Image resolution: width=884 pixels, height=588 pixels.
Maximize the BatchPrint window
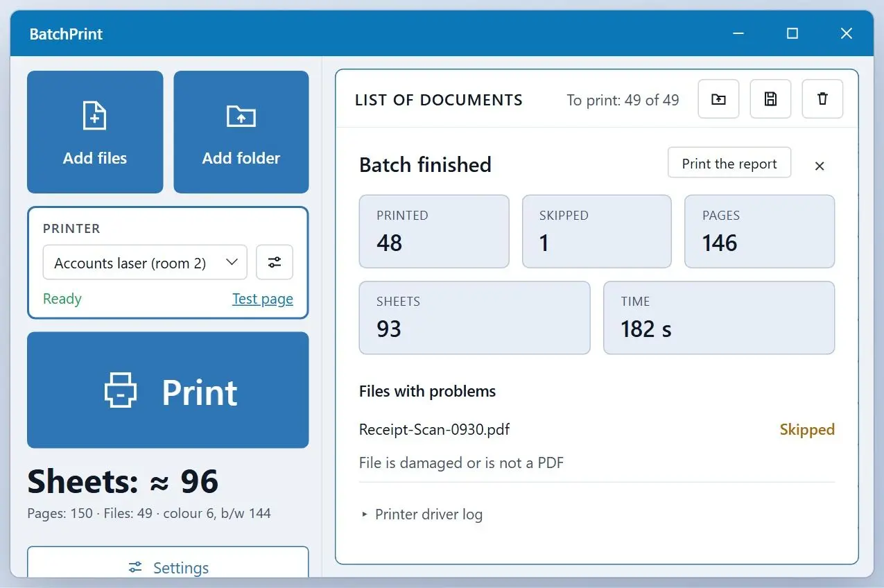(792, 33)
